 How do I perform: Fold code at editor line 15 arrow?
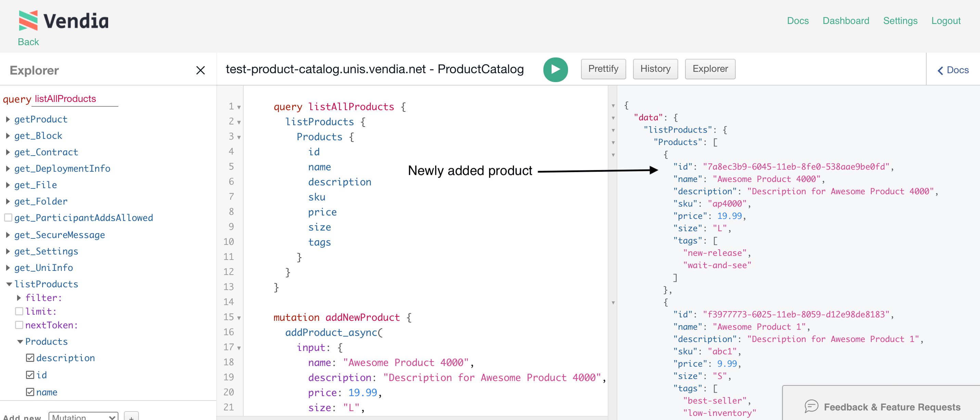[239, 318]
